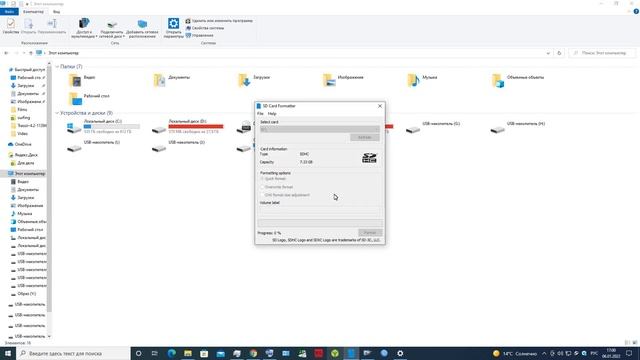The width and height of the screenshot is (640, 360).
Task: Open Microsoft Edge from the taskbar
Action: [x=171, y=353]
